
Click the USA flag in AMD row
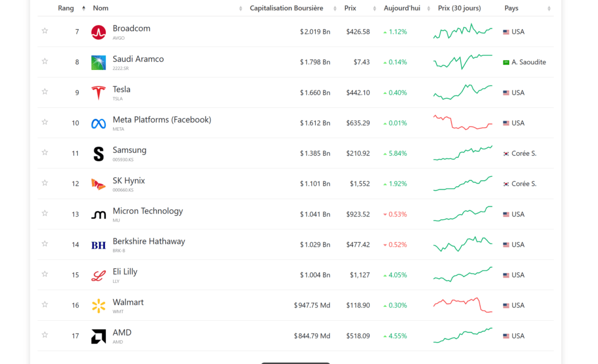tap(506, 336)
